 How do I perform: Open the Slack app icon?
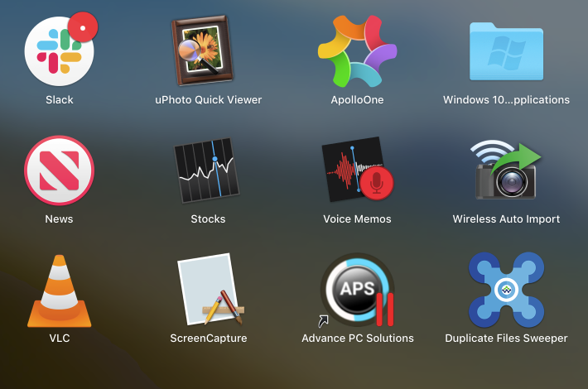point(60,51)
